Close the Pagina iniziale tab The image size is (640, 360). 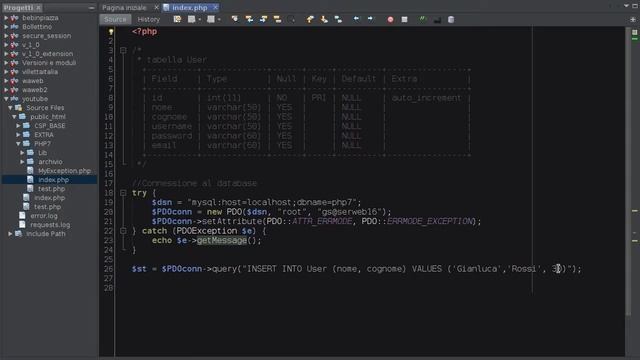156,7
